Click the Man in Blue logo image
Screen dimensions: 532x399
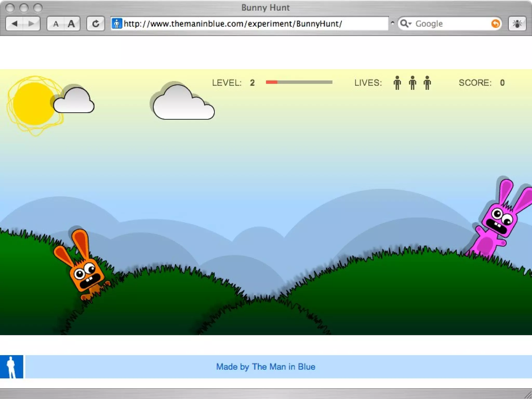(11, 367)
